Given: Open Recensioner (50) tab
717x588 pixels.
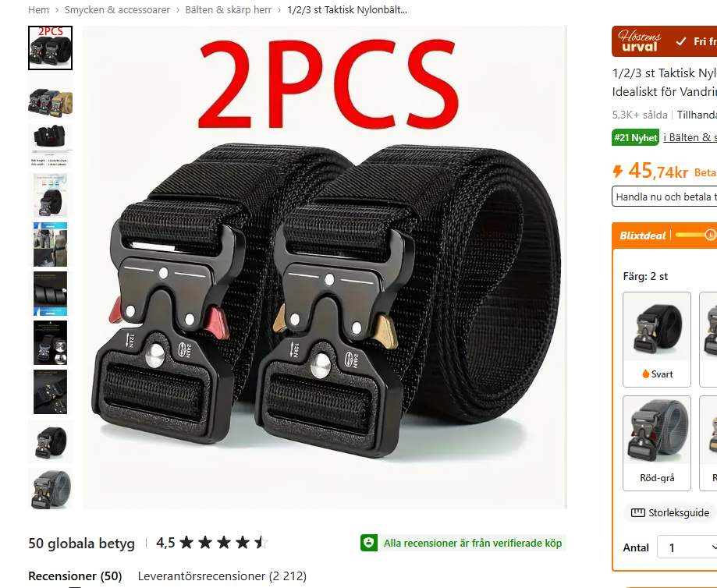Looking at the screenshot, I should tap(75, 576).
